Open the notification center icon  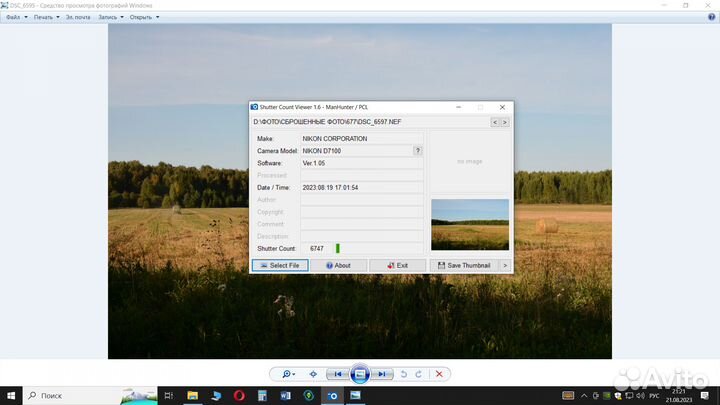[705, 395]
